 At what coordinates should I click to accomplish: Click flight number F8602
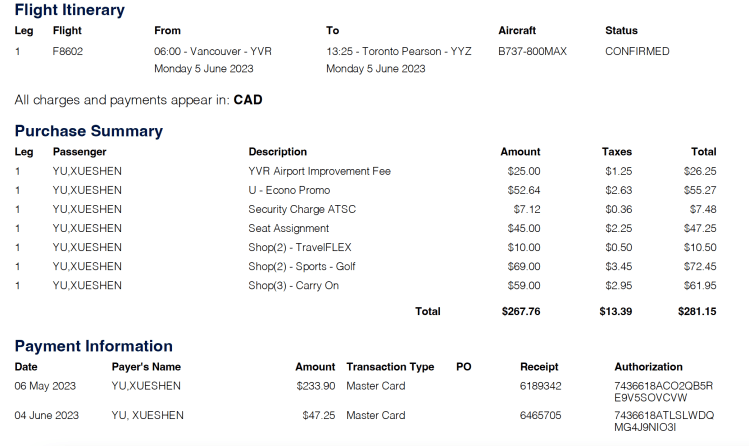(70, 51)
